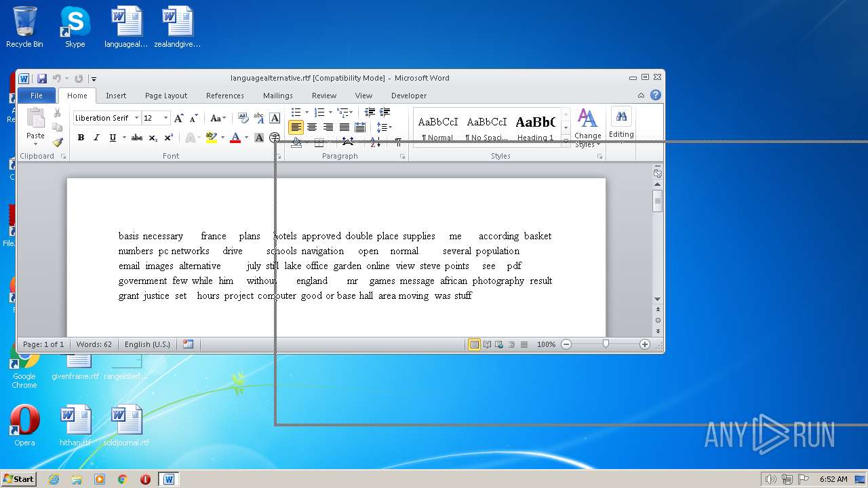The width and height of the screenshot is (868, 488).
Task: Open the Font dialog launcher
Action: click(x=279, y=157)
